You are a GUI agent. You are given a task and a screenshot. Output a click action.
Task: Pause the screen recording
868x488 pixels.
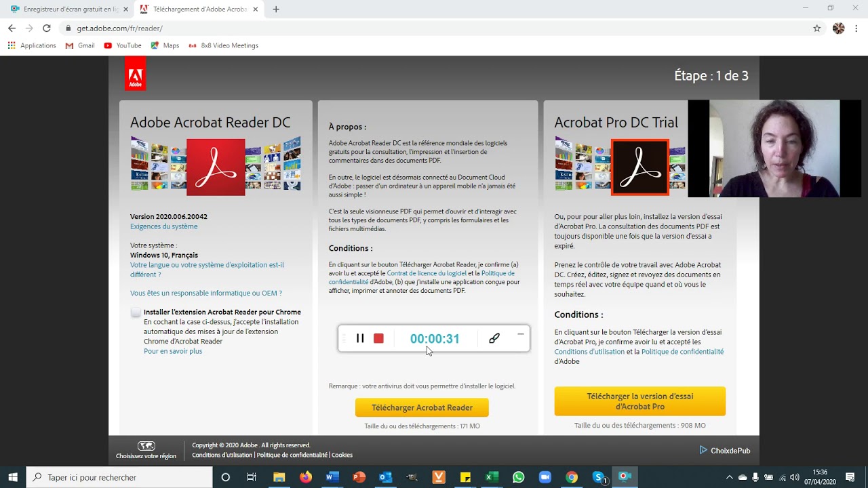(x=360, y=338)
